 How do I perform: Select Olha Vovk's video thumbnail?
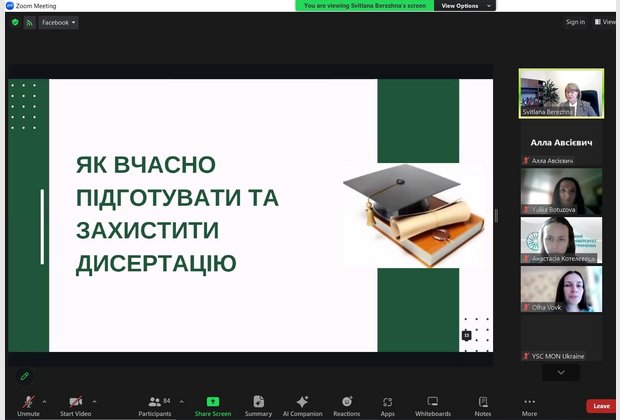(x=561, y=289)
